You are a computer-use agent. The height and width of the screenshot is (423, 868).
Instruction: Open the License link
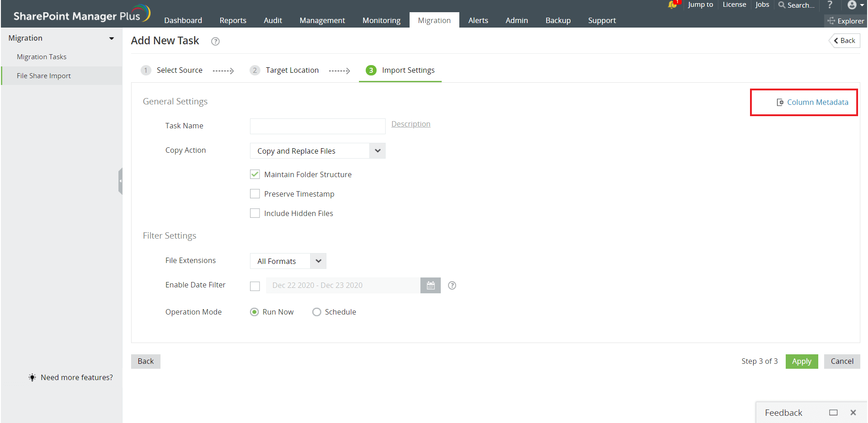coord(734,5)
